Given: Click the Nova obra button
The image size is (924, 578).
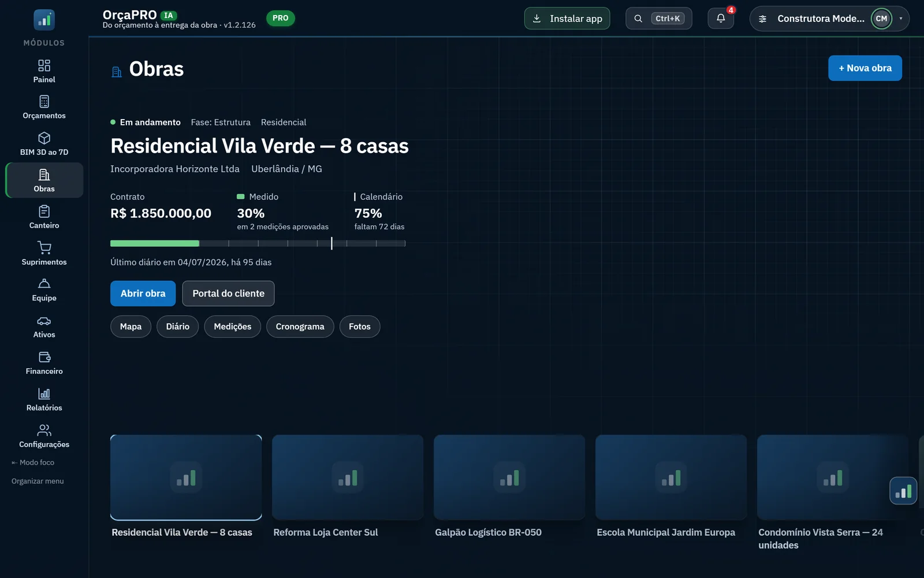Looking at the screenshot, I should (865, 68).
